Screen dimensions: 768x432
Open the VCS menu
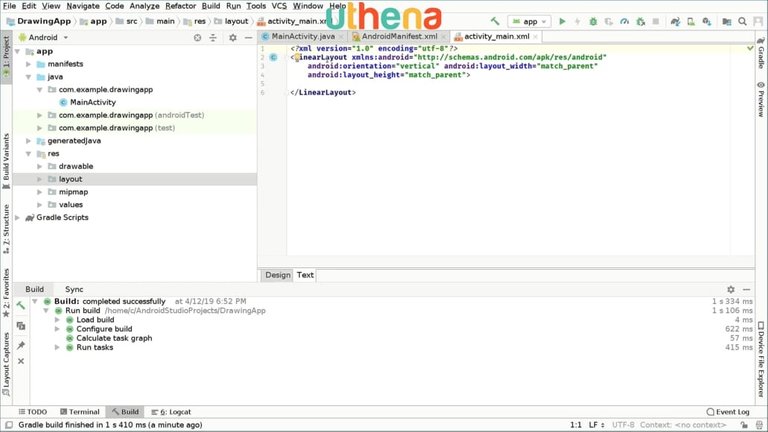click(x=279, y=6)
